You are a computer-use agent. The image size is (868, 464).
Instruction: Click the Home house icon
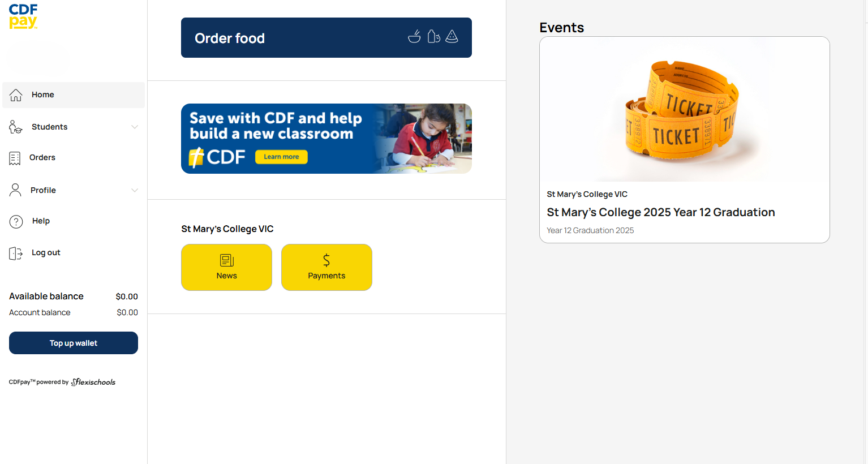[x=16, y=95]
